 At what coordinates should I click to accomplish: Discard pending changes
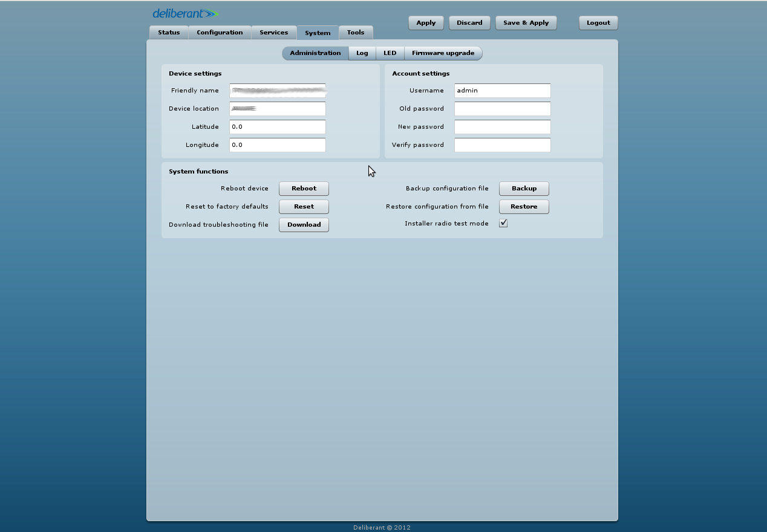[x=469, y=23]
